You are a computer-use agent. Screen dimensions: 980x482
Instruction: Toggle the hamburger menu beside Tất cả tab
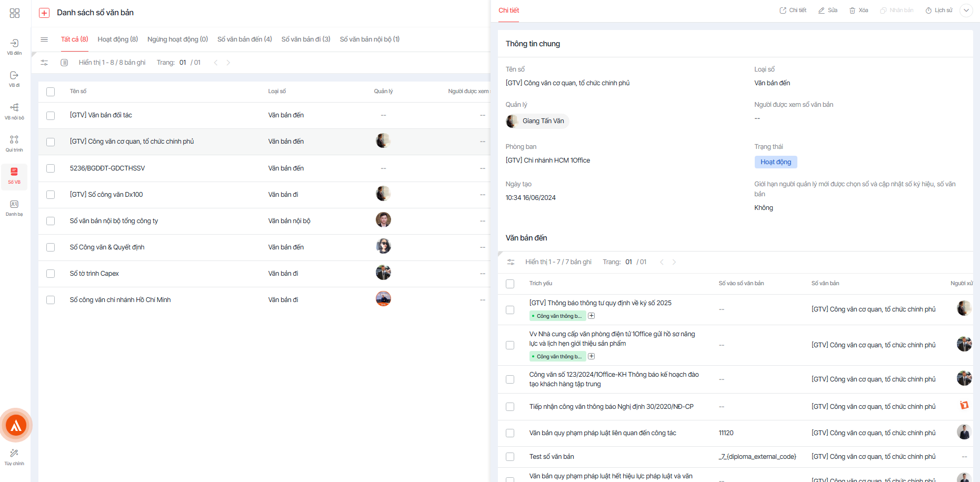pos(44,39)
